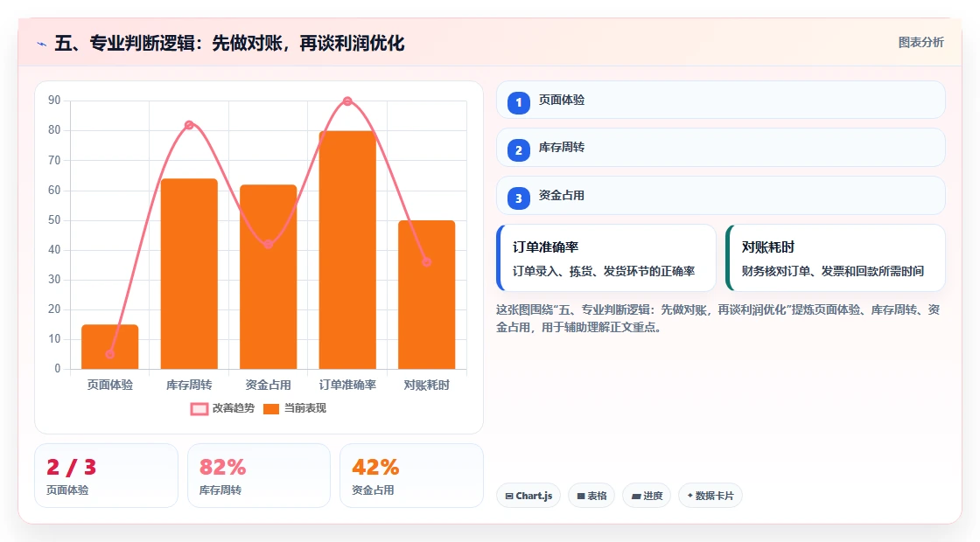Click the trend line point above 库存周转
Viewport: 980px width, 542px height.
[189, 125]
